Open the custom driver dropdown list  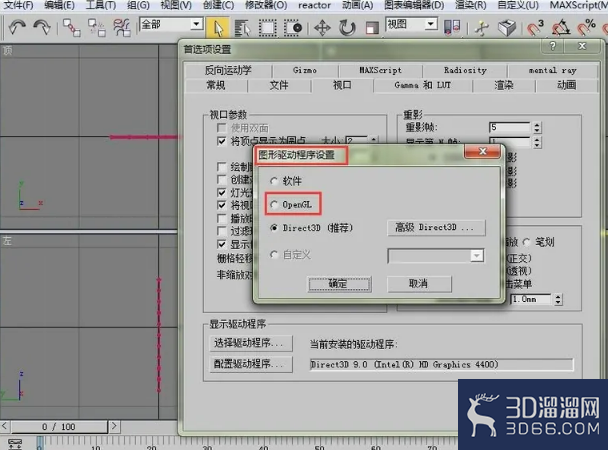[477, 255]
